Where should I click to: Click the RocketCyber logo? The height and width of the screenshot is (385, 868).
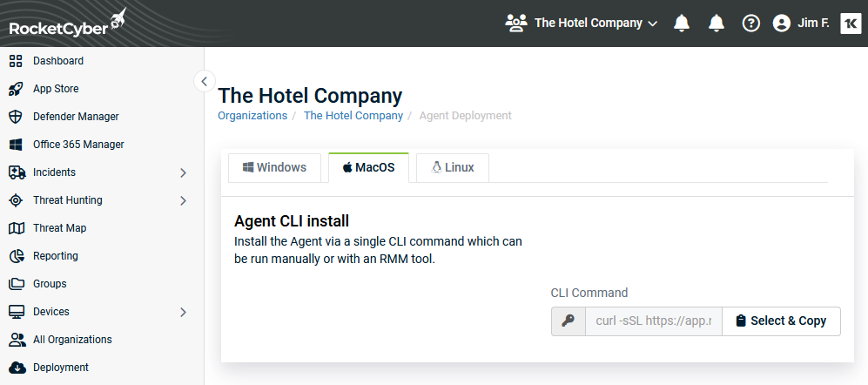click(68, 24)
